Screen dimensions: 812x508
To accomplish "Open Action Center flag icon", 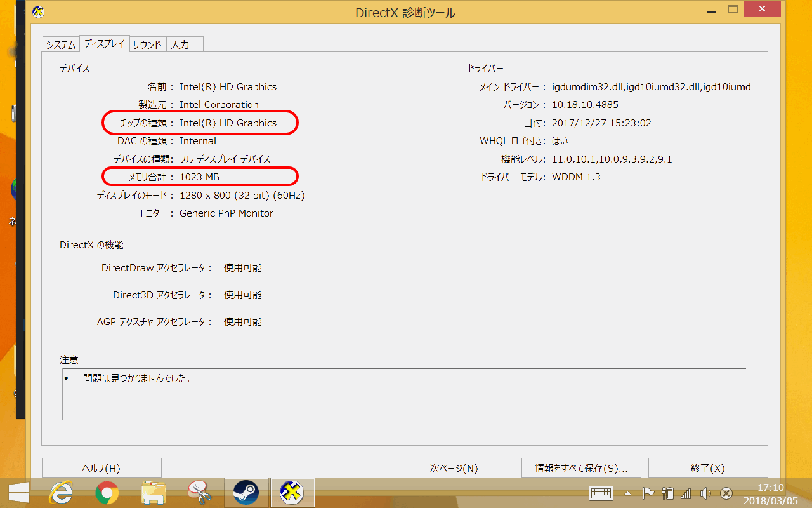I will [x=648, y=493].
